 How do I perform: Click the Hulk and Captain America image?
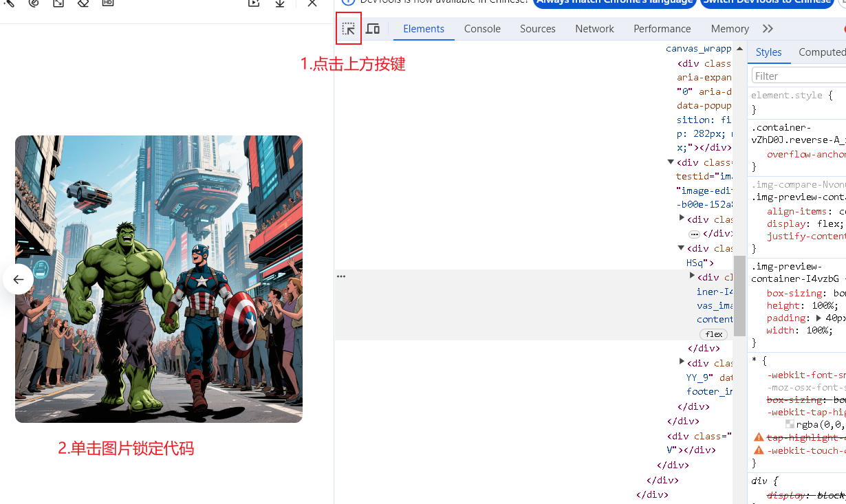(x=159, y=279)
